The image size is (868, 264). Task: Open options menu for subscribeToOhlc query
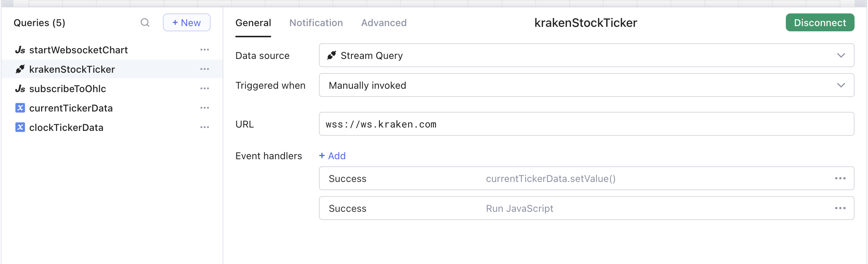204,89
